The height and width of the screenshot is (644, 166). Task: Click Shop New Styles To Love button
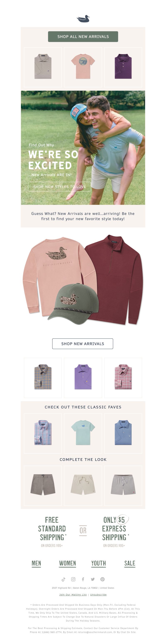click(x=60, y=186)
